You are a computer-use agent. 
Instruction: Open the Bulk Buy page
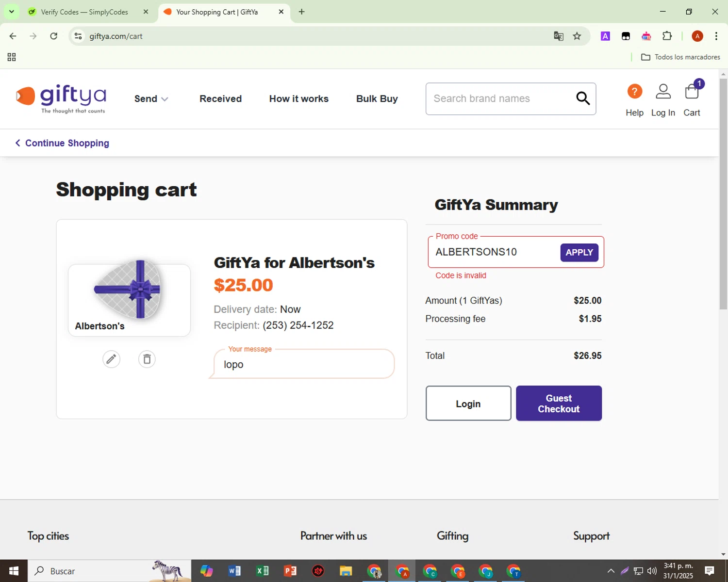point(377,98)
